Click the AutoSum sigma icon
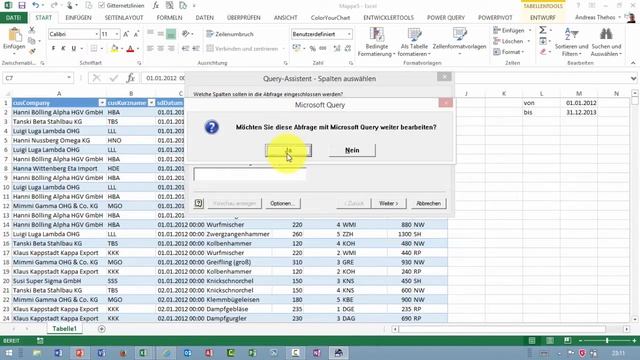The image size is (640, 360). point(542,30)
